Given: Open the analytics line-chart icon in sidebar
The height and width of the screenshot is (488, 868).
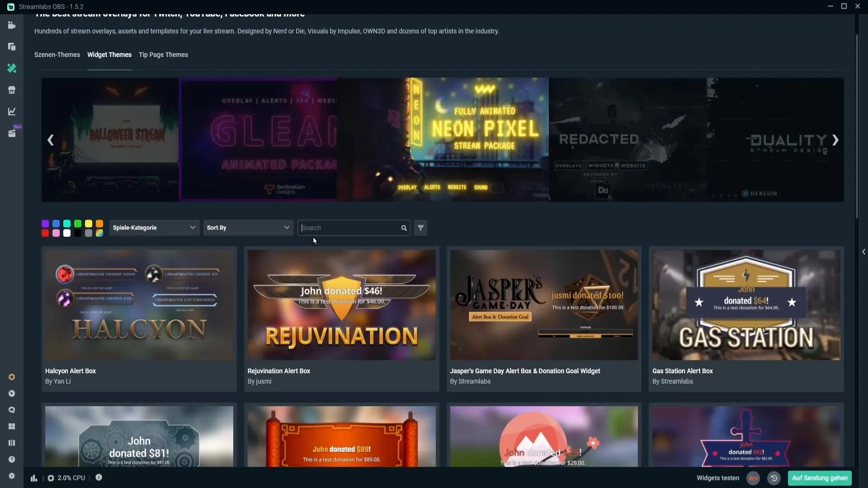Looking at the screenshot, I should point(12,111).
